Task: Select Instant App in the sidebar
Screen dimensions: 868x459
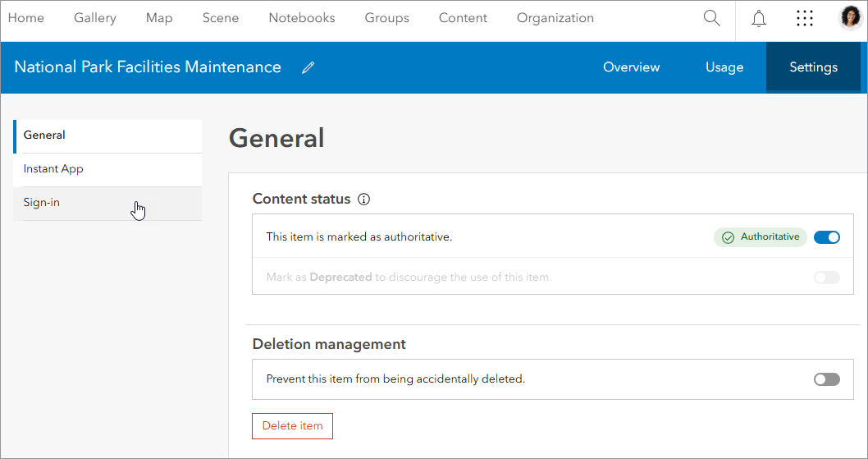Action: (x=53, y=169)
